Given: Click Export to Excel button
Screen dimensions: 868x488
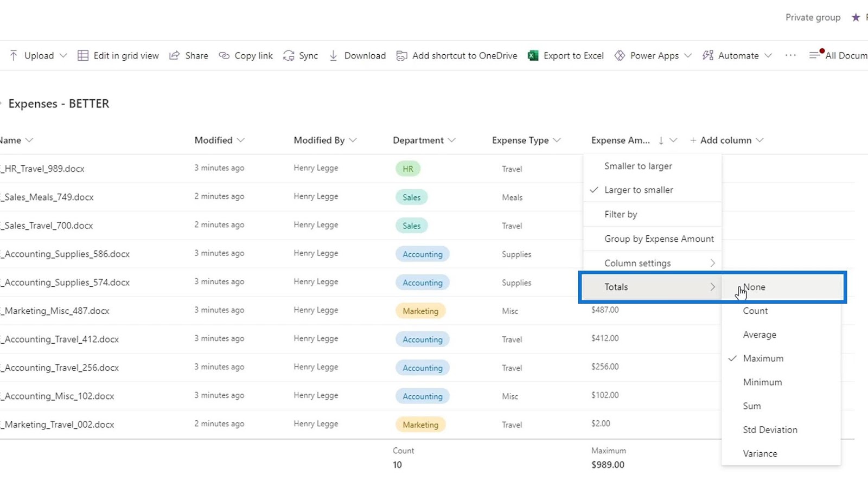Looking at the screenshot, I should pyautogui.click(x=566, y=55).
